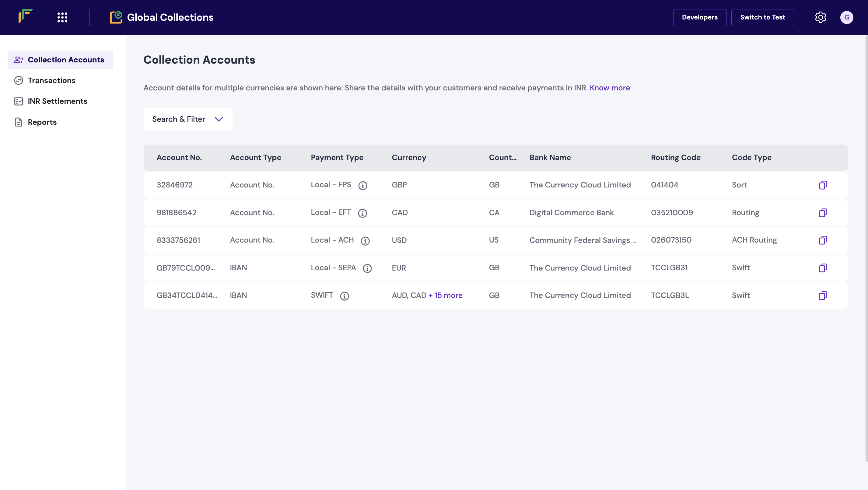Show info for Local - FPS payment type
The height and width of the screenshot is (490, 868).
pos(362,185)
